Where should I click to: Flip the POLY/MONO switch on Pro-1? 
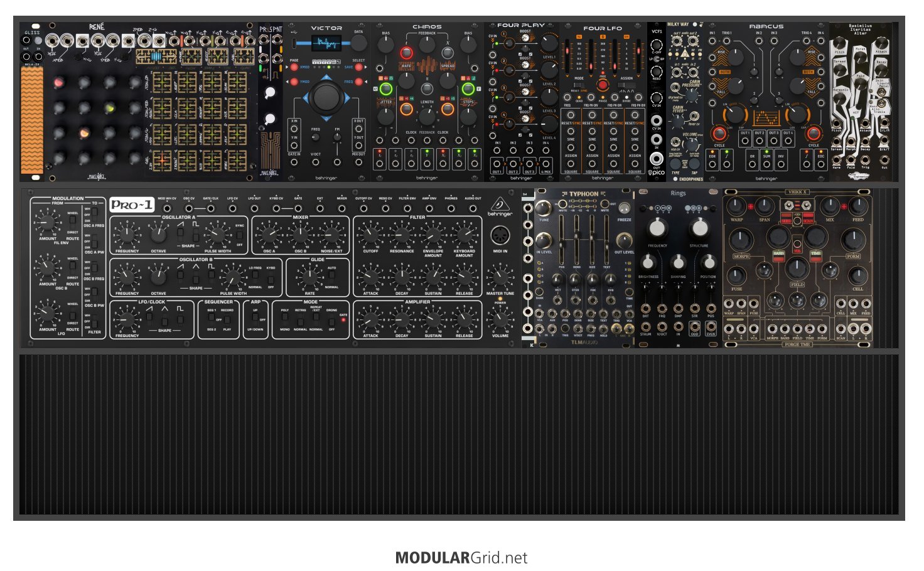click(285, 319)
